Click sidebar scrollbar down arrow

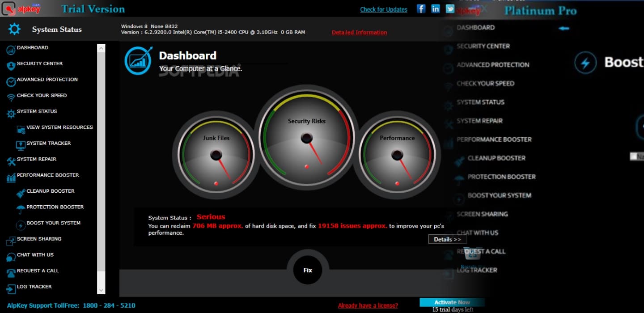click(x=101, y=290)
